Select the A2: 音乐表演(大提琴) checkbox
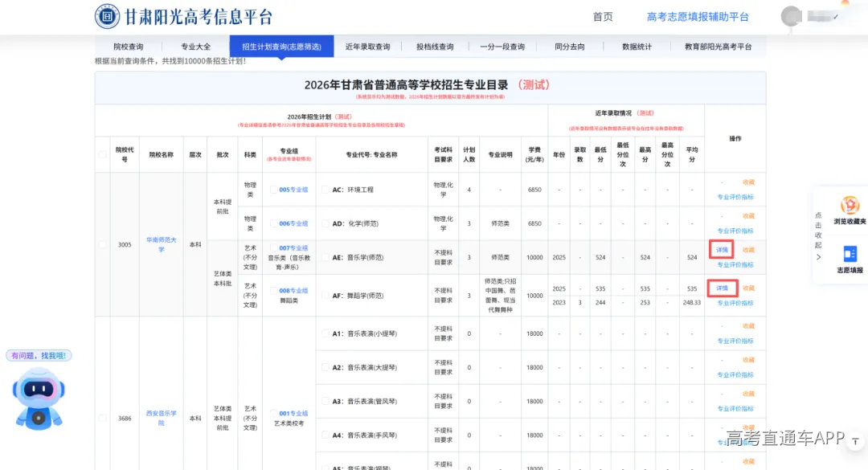The height and width of the screenshot is (470, 868). pyautogui.click(x=325, y=367)
